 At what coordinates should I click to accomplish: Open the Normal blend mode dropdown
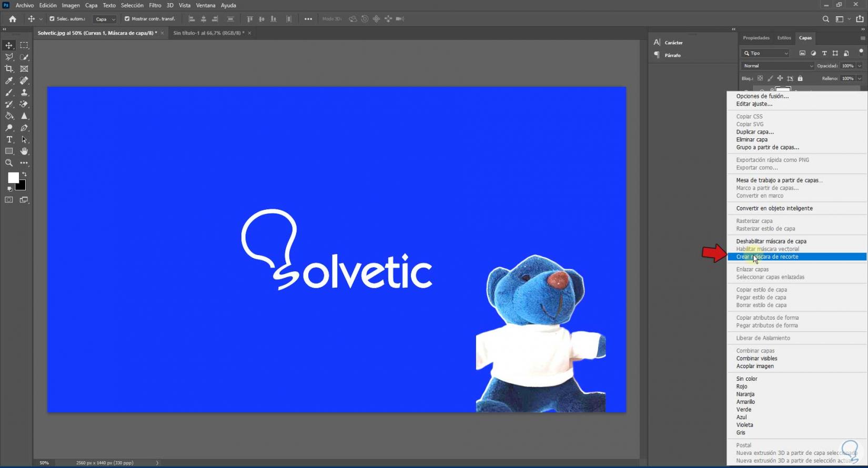click(778, 66)
